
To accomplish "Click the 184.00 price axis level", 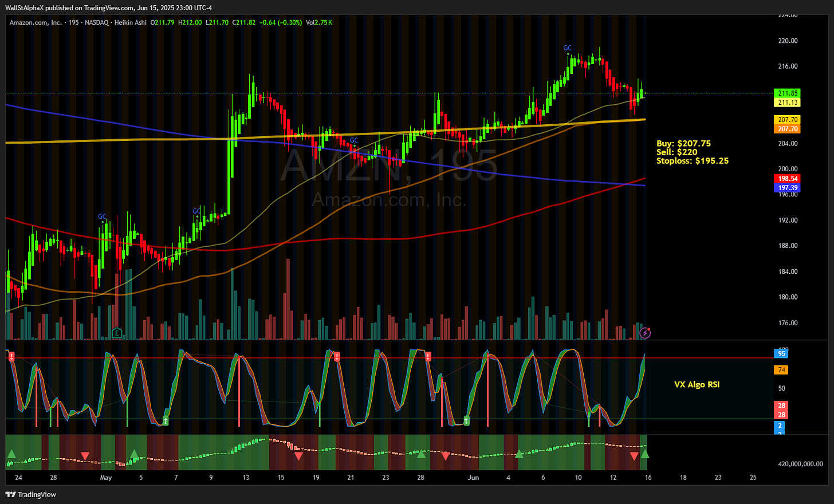I will (788, 271).
